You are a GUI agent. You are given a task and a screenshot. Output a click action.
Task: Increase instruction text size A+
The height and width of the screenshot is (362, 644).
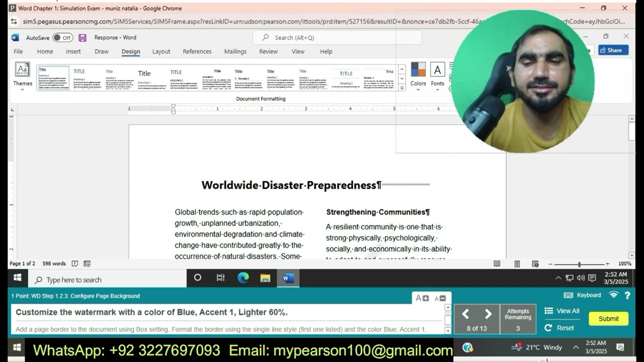(422, 298)
